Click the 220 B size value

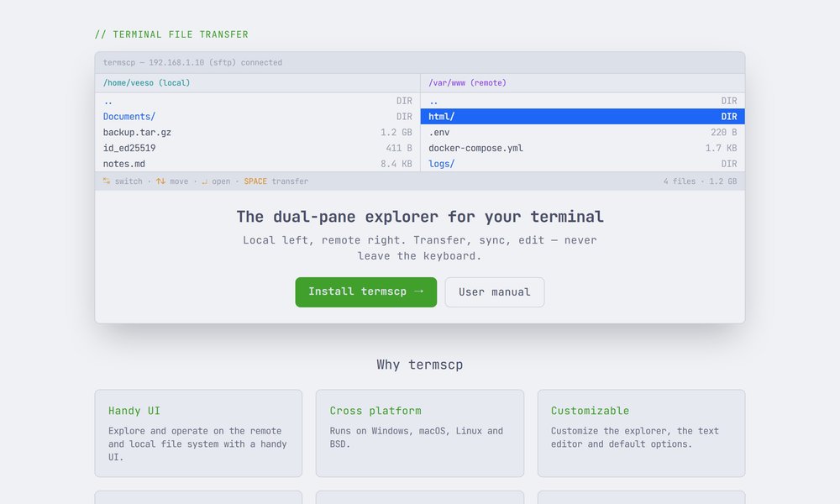[724, 132]
